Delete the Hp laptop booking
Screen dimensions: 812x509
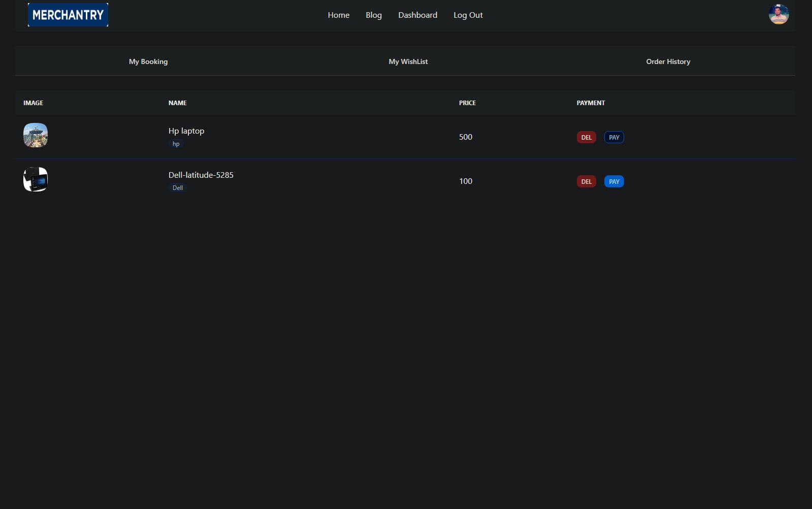(x=586, y=137)
